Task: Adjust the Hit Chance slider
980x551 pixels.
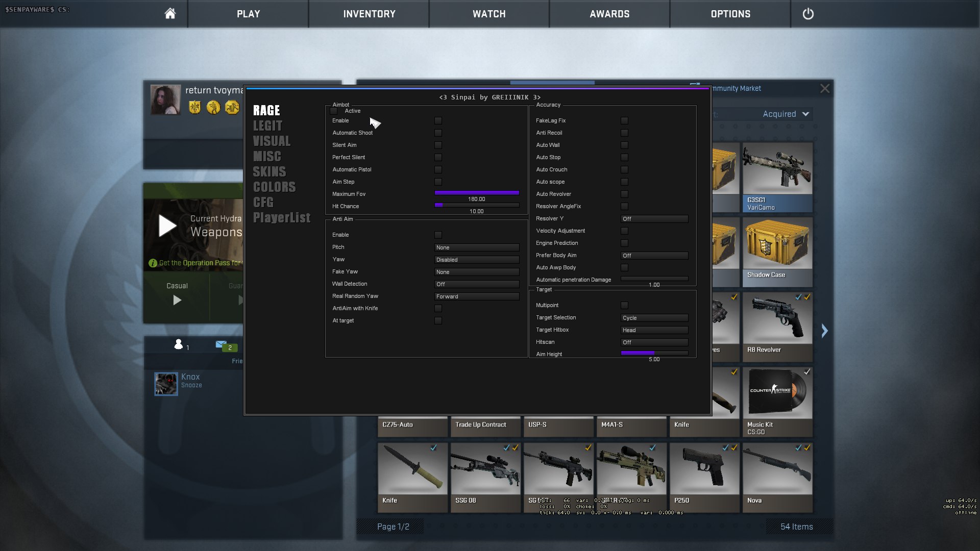Action: pos(477,205)
